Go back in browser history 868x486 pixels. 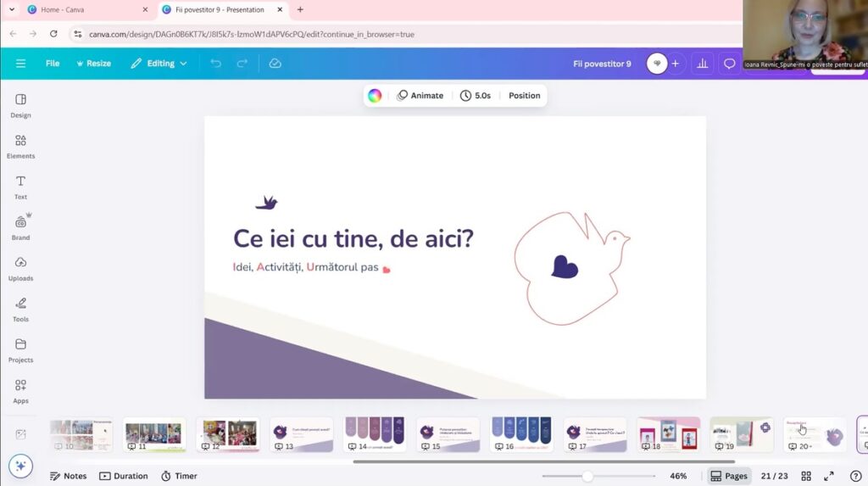tap(14, 34)
